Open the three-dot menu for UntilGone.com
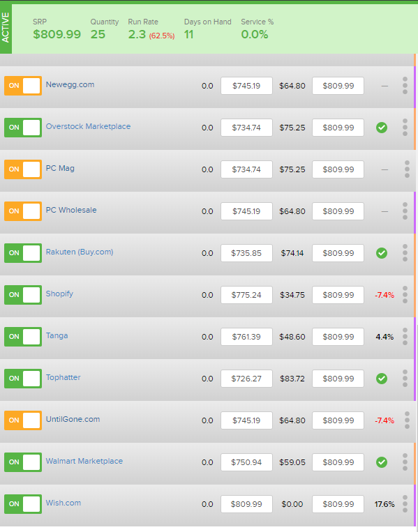 coord(407,420)
